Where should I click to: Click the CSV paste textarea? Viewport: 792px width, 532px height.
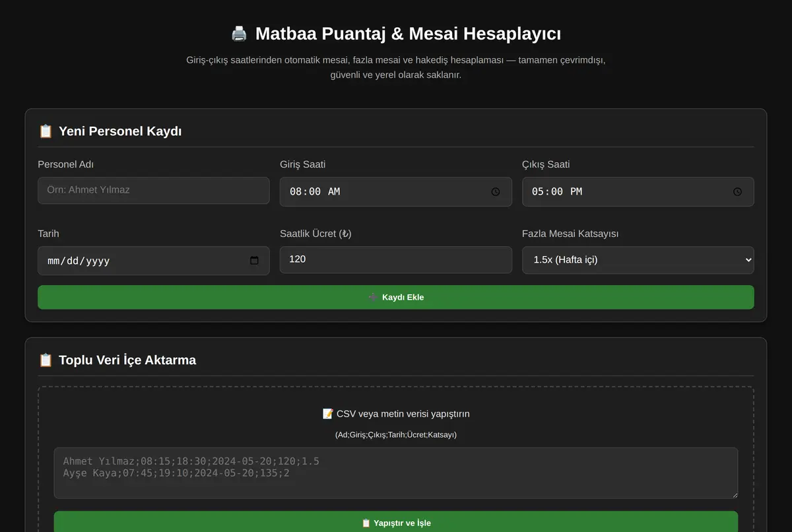[395, 473]
